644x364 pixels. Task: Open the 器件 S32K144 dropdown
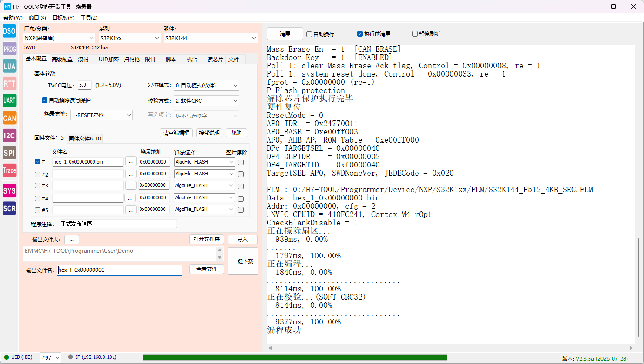211,38
